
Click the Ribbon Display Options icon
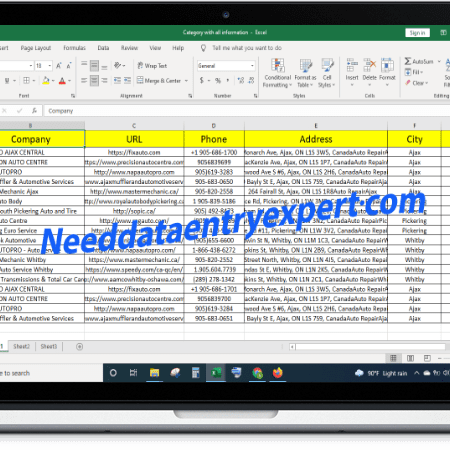point(444,33)
